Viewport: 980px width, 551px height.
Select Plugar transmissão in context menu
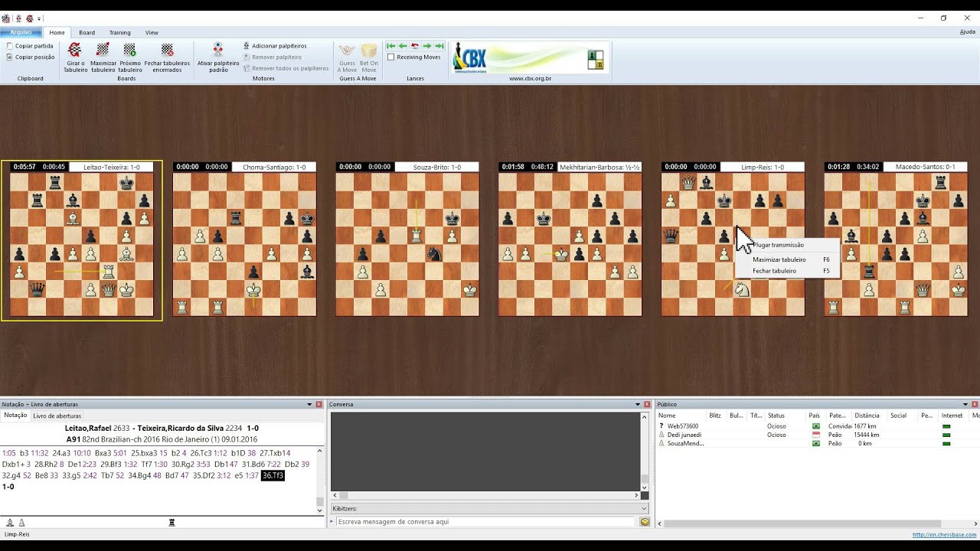(x=787, y=245)
